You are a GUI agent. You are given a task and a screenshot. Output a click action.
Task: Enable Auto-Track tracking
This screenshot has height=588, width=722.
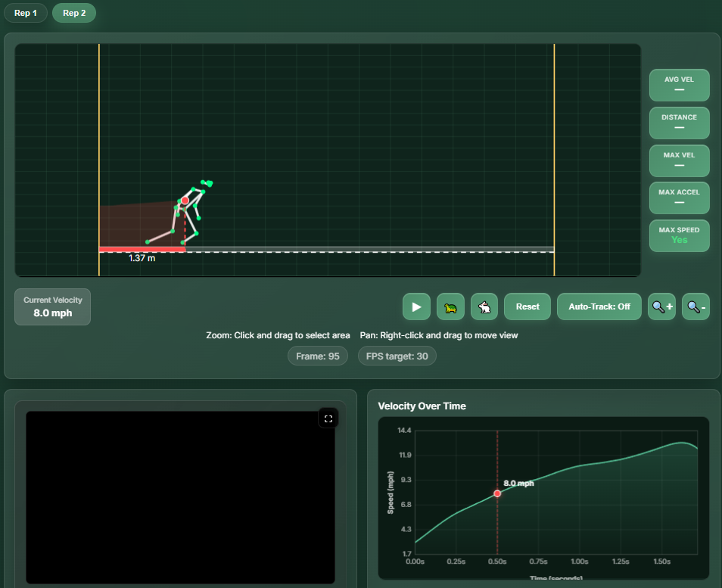click(599, 306)
